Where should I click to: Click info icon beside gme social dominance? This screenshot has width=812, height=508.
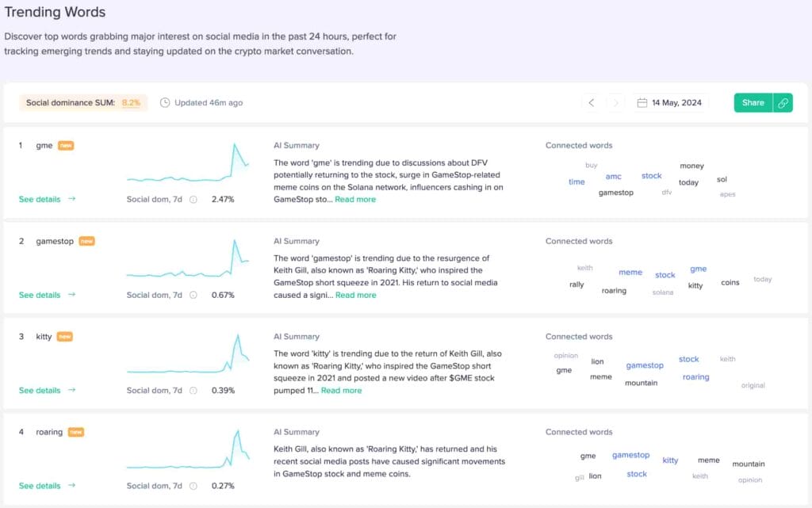193,200
